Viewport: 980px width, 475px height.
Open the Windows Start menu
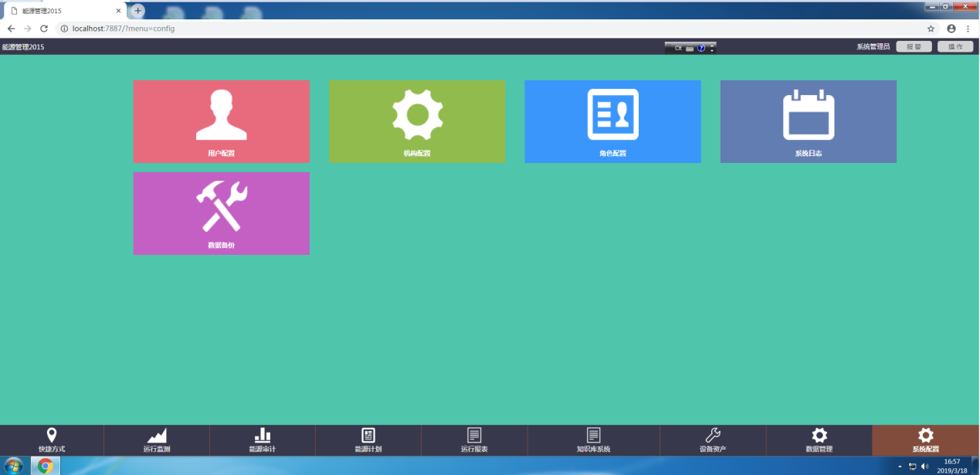pos(14,466)
